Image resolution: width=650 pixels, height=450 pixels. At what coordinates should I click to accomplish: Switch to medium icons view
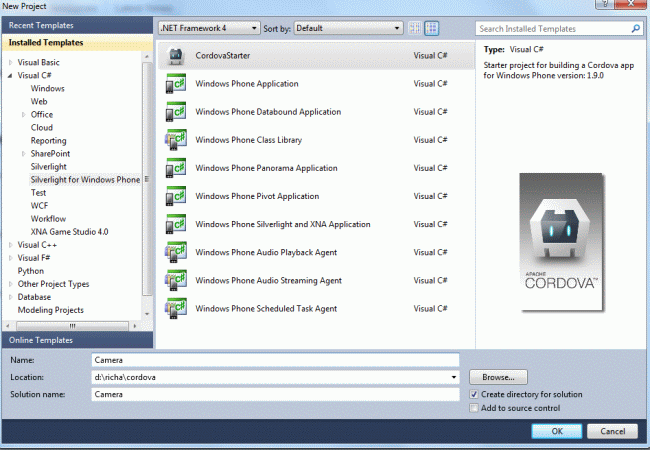tap(432, 28)
